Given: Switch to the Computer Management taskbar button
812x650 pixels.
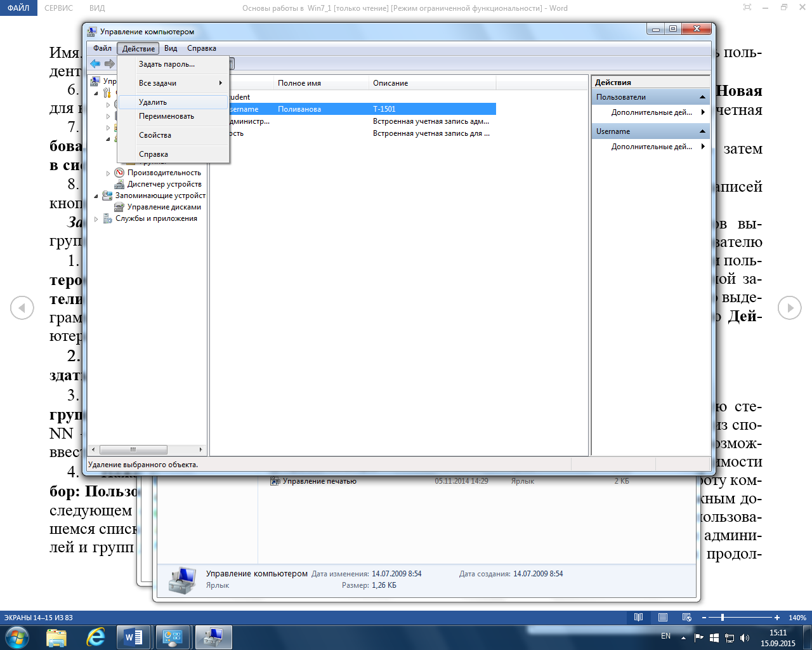Looking at the screenshot, I should (213, 637).
